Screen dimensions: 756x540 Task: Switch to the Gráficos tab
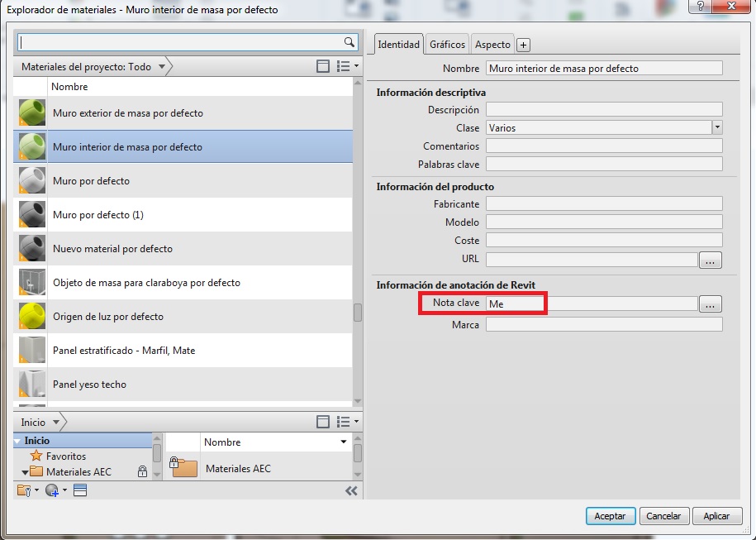click(448, 45)
